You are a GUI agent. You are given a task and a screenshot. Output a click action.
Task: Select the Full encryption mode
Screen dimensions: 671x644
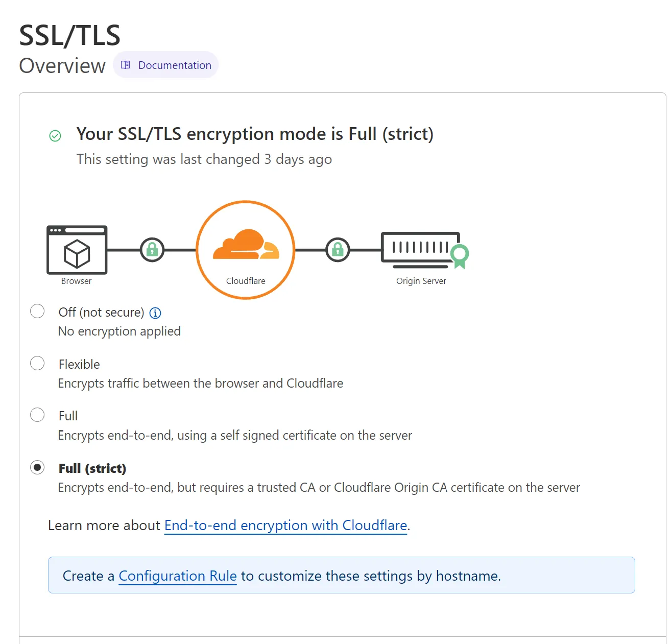[x=37, y=415]
